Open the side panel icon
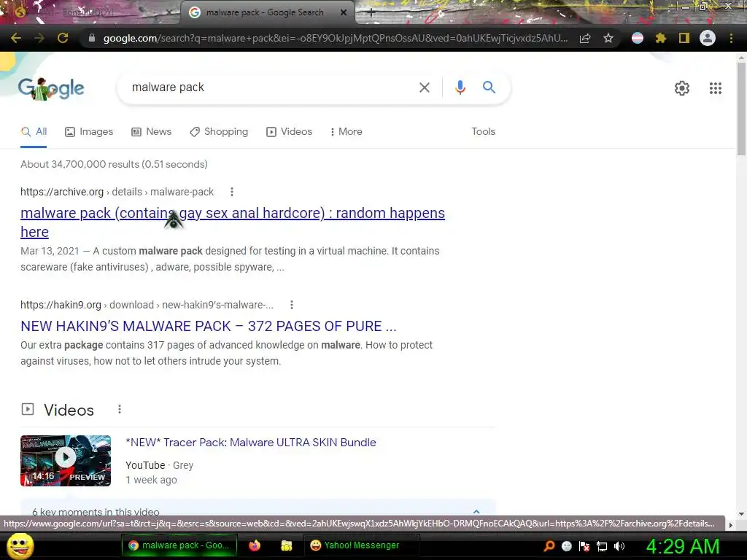747x560 pixels. 684,38
